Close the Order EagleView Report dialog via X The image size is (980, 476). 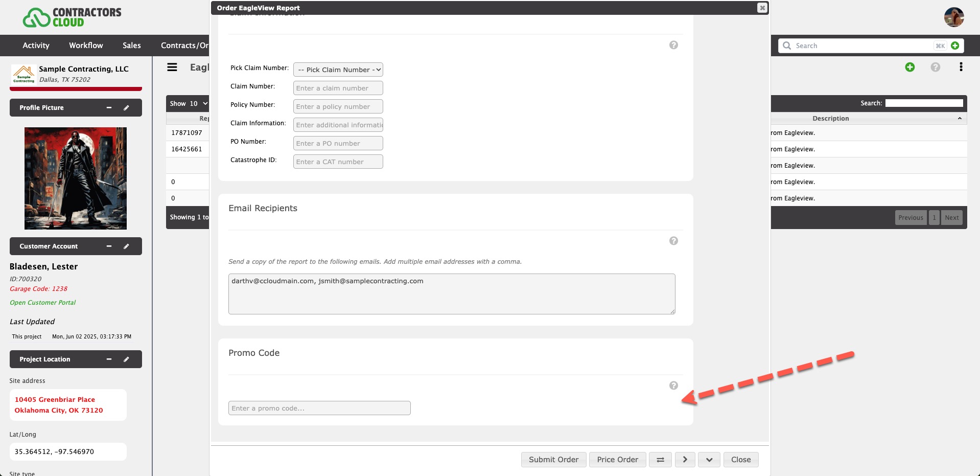762,8
